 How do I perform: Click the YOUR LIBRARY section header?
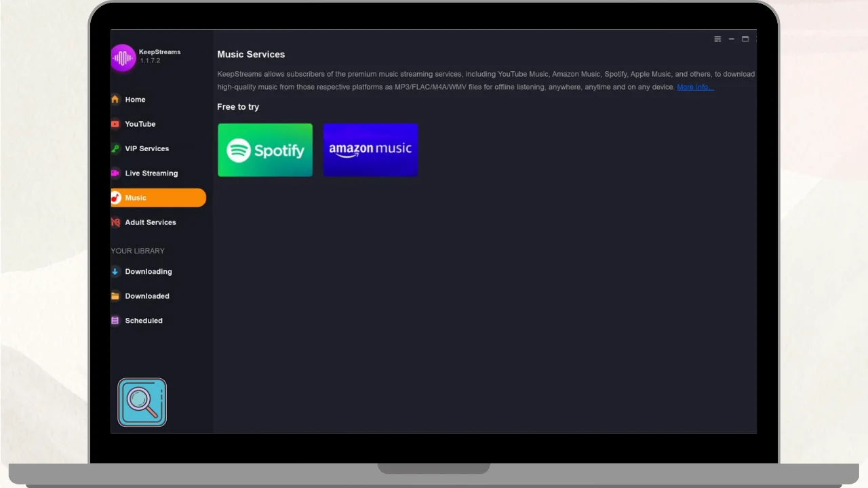138,251
